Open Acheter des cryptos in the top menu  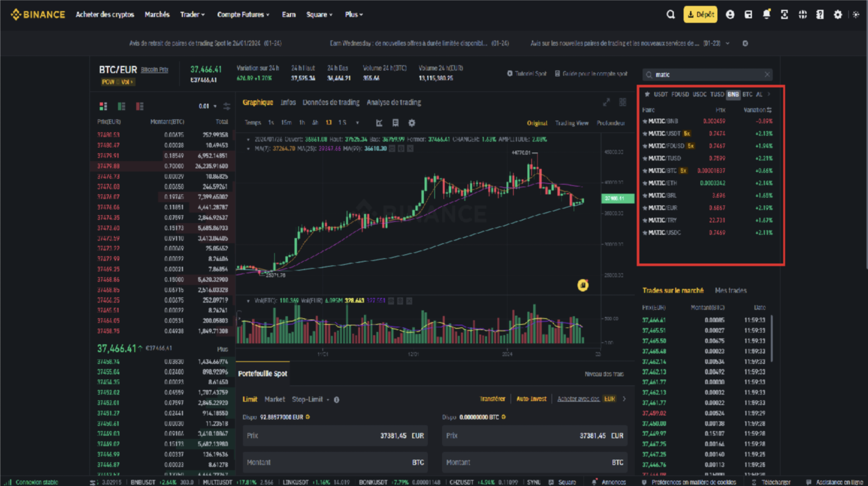point(105,15)
